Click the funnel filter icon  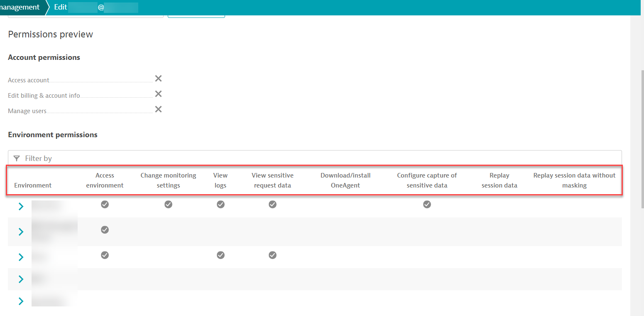tap(17, 158)
